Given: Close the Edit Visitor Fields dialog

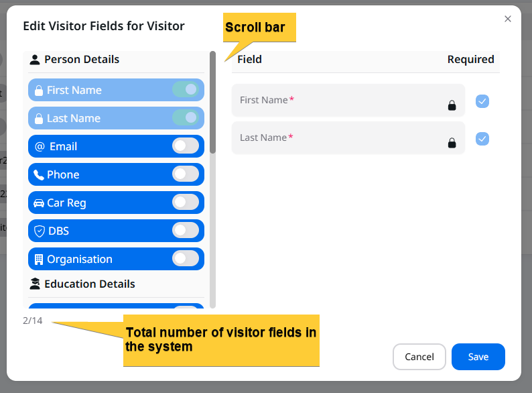Looking at the screenshot, I should tap(508, 19).
